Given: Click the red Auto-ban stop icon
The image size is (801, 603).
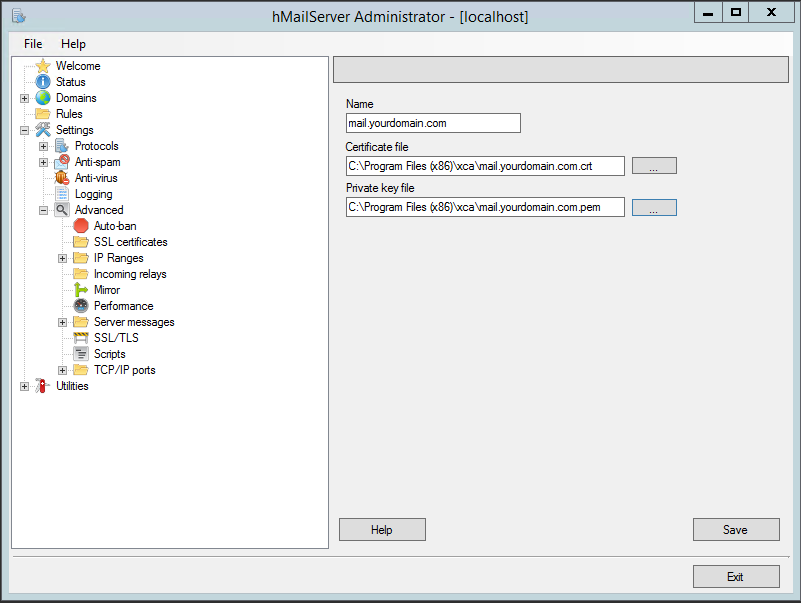Looking at the screenshot, I should point(81,226).
